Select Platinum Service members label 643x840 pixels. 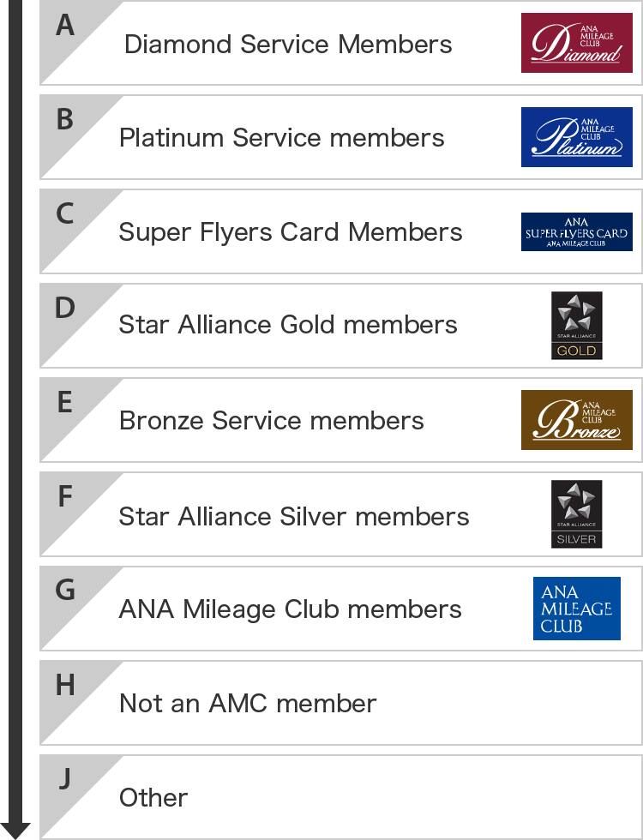click(x=281, y=138)
